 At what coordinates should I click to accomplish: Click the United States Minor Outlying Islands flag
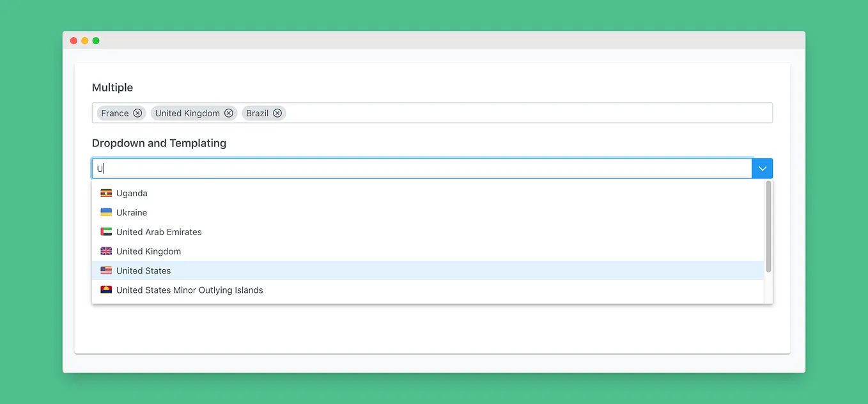click(x=106, y=290)
